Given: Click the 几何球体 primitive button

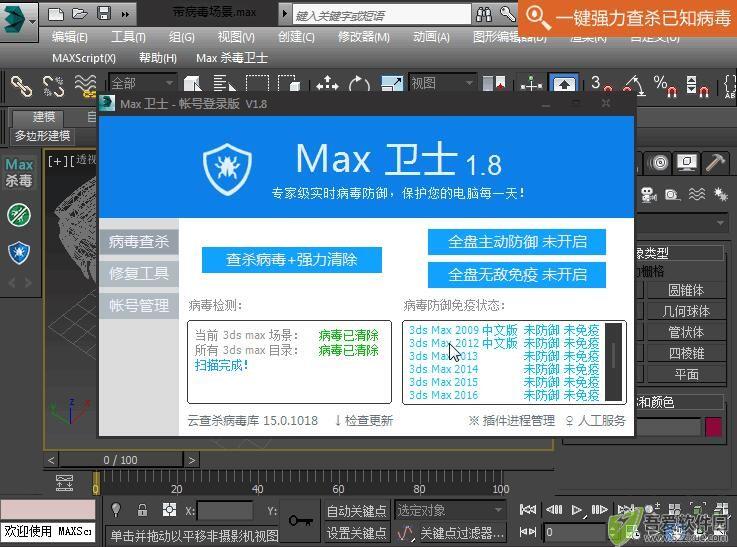Looking at the screenshot, I should [x=686, y=311].
